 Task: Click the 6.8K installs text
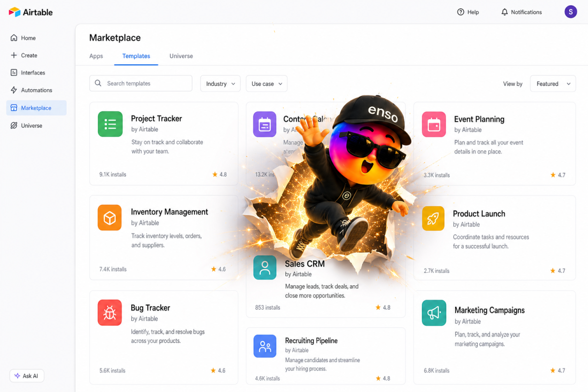coord(437,370)
